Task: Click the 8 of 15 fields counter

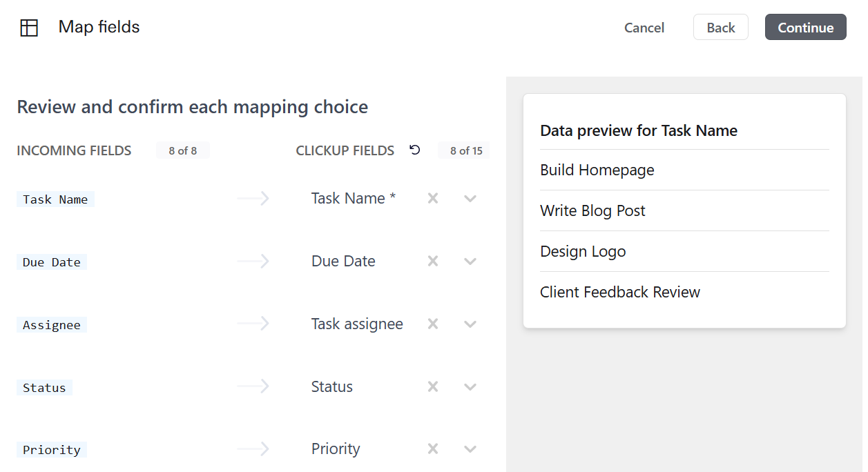Action: [463, 150]
